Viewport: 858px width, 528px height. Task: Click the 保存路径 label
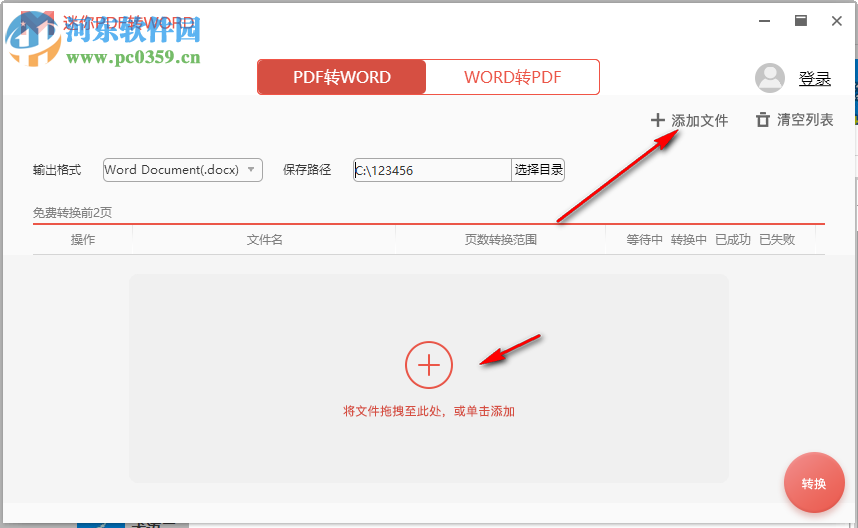point(307,170)
